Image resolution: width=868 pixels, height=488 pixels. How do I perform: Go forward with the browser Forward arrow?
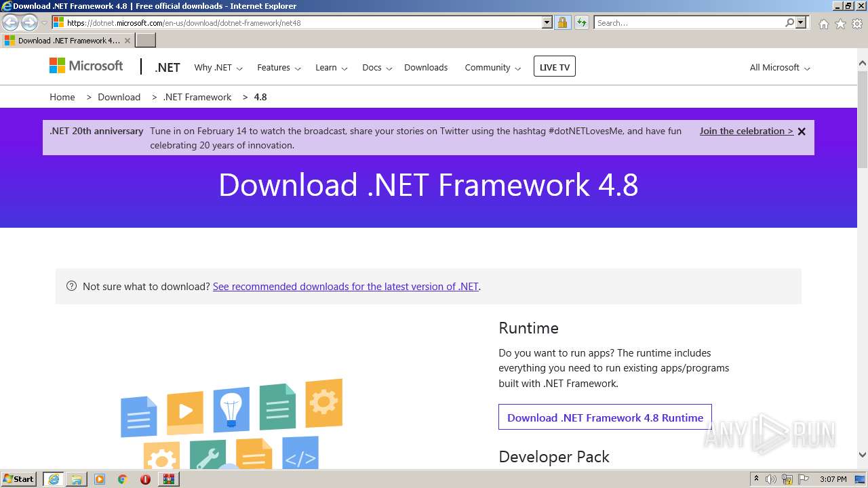(29, 22)
